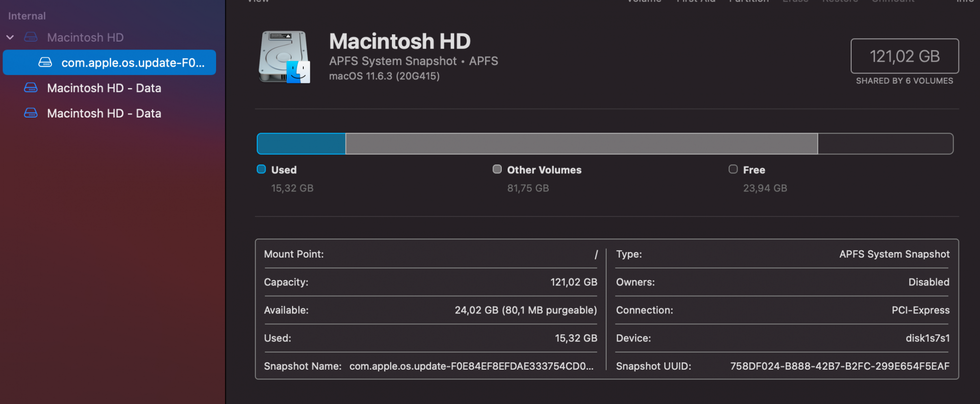
Task: Select the com.apple.os.update-F0 snapshot name
Action: click(x=133, y=63)
